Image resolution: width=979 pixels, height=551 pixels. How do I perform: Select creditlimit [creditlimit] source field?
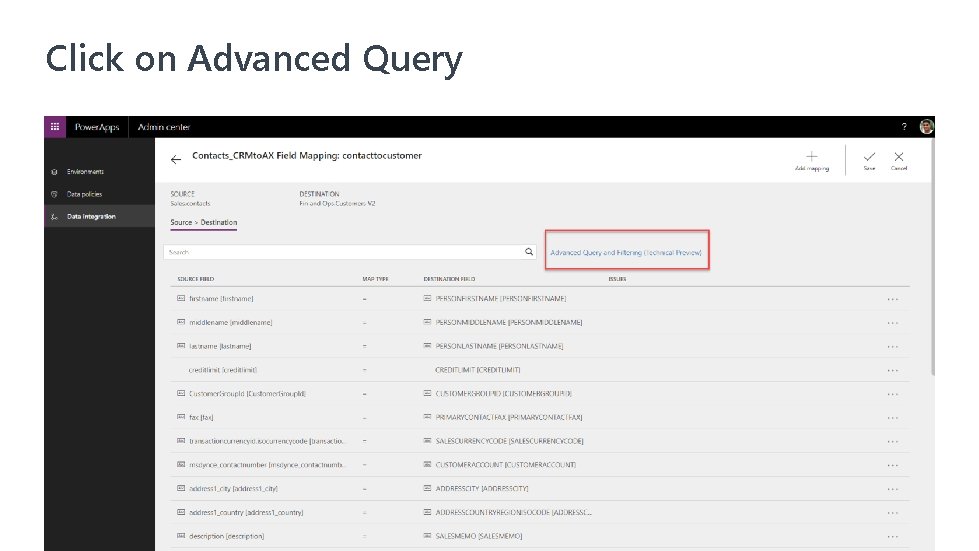click(x=222, y=370)
